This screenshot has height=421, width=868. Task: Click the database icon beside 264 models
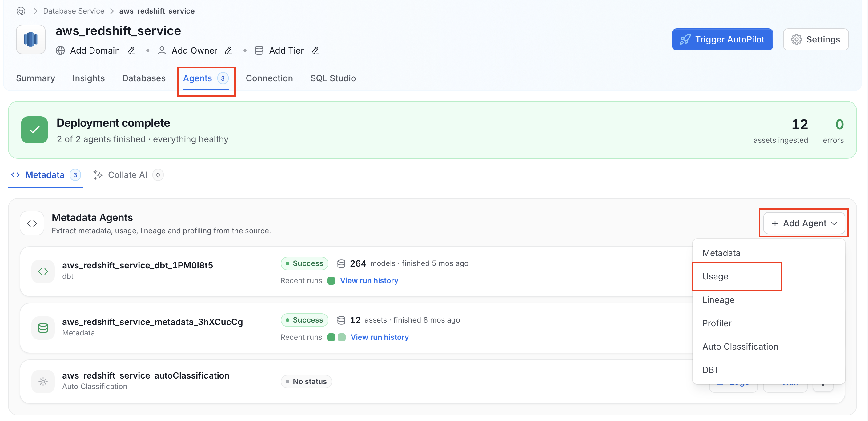[x=341, y=263]
